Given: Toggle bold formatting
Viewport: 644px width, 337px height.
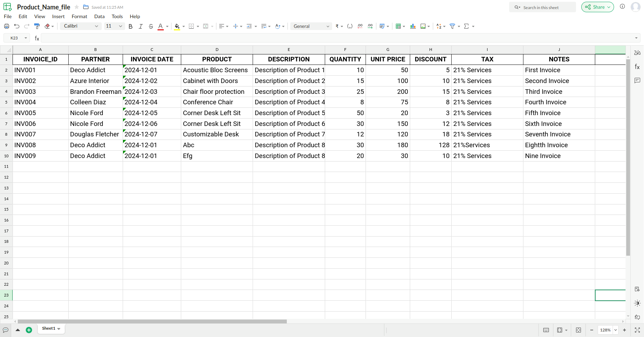Looking at the screenshot, I should coord(131,26).
